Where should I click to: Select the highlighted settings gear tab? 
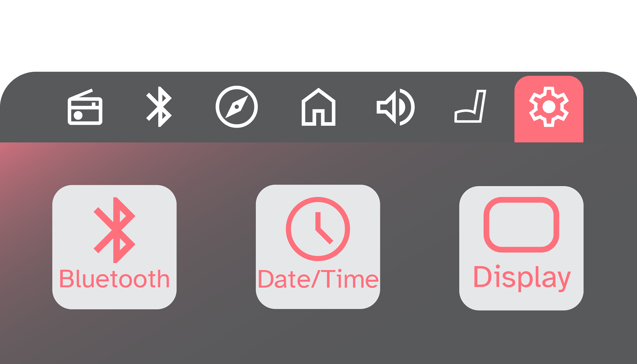[549, 109]
